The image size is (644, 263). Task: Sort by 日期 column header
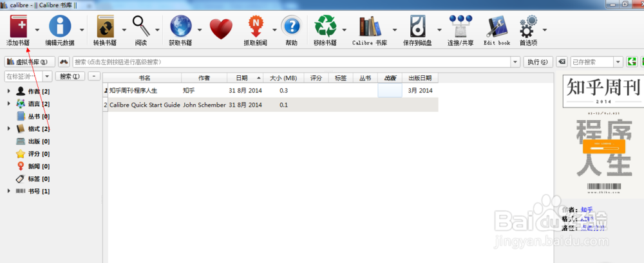[245, 78]
